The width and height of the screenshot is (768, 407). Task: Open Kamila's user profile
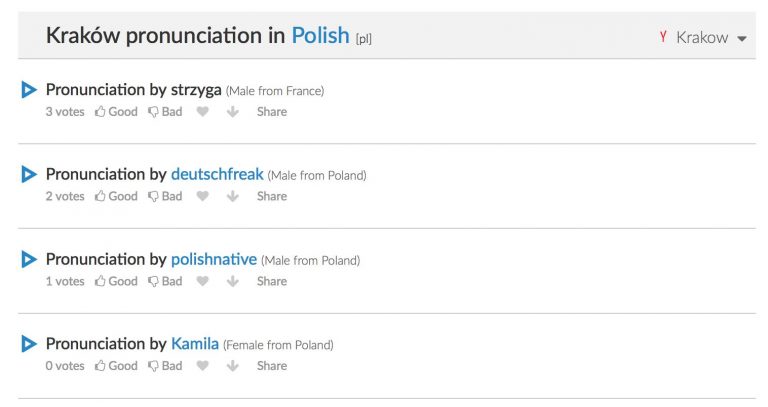tap(195, 344)
